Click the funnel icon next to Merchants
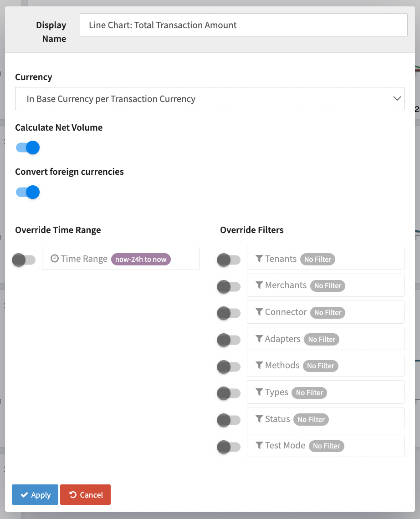The height and width of the screenshot is (519, 420). [x=259, y=285]
